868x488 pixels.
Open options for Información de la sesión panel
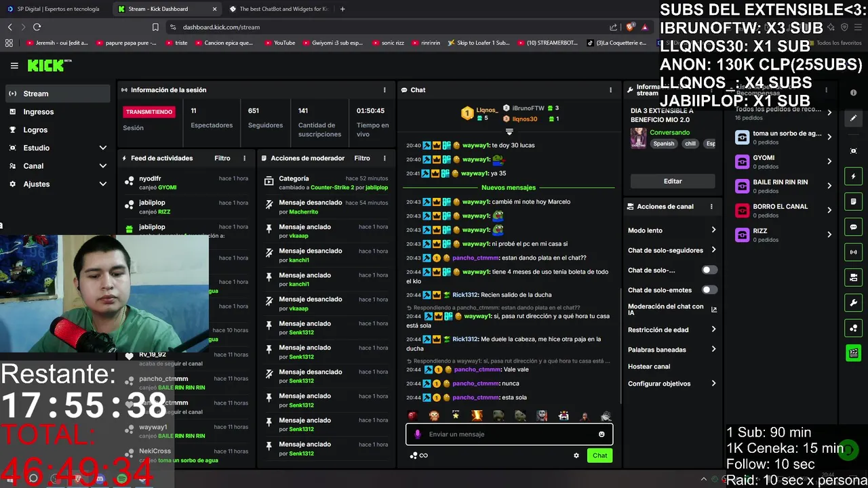[x=384, y=90]
